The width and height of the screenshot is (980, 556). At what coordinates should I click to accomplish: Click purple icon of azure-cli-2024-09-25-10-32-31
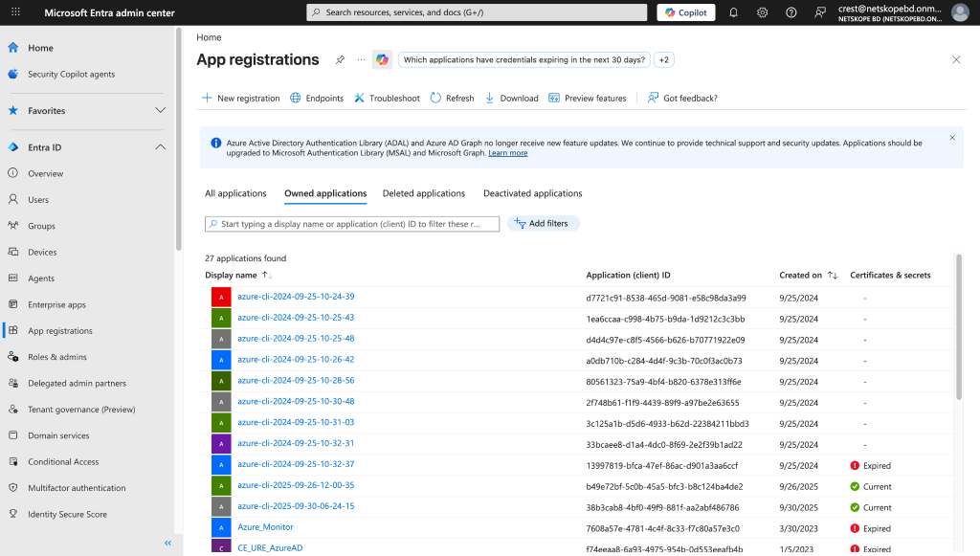tap(221, 443)
